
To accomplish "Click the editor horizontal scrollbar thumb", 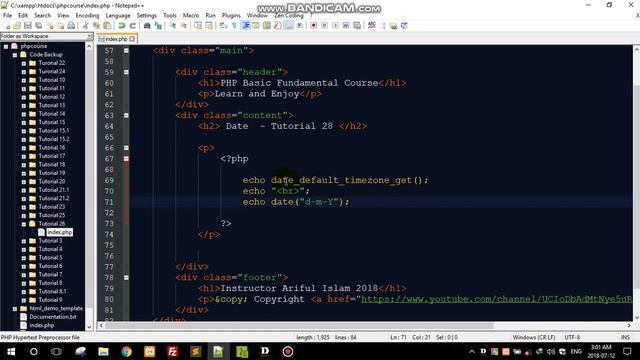I will point(299,326).
